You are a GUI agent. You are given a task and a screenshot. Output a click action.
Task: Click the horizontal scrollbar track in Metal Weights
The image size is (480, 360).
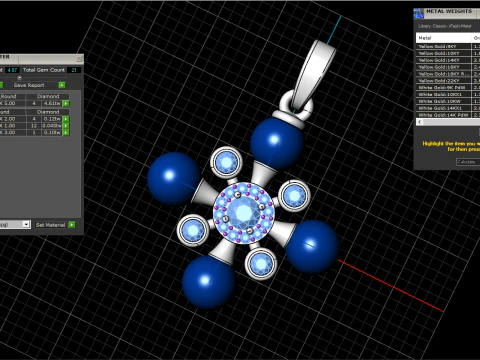451,122
